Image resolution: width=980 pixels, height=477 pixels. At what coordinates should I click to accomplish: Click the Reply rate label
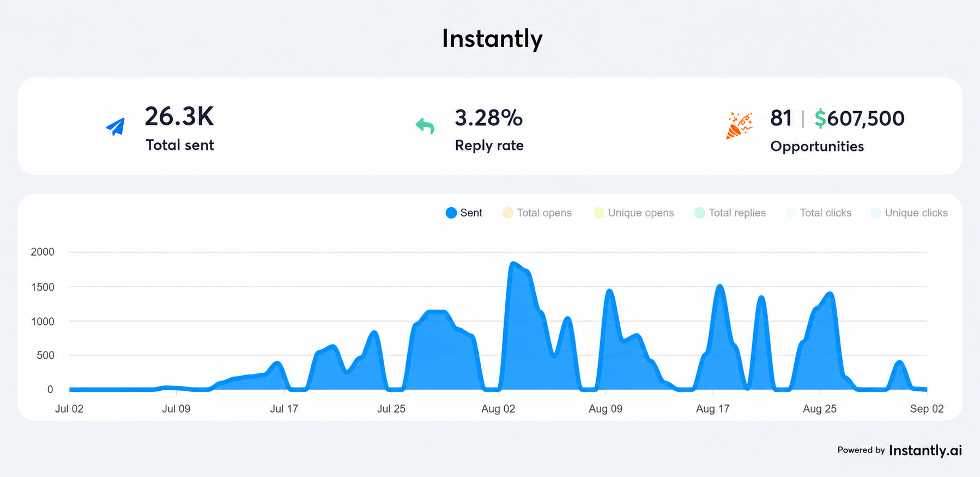[489, 146]
